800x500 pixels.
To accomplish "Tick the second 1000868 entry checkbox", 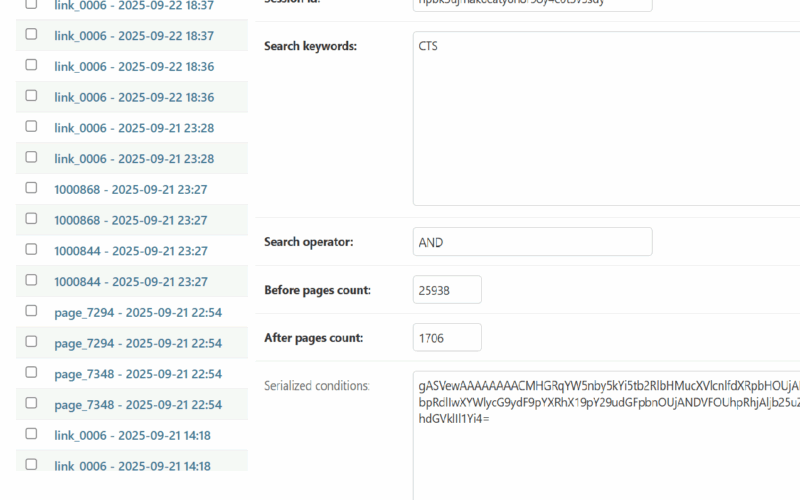I will (x=31, y=219).
